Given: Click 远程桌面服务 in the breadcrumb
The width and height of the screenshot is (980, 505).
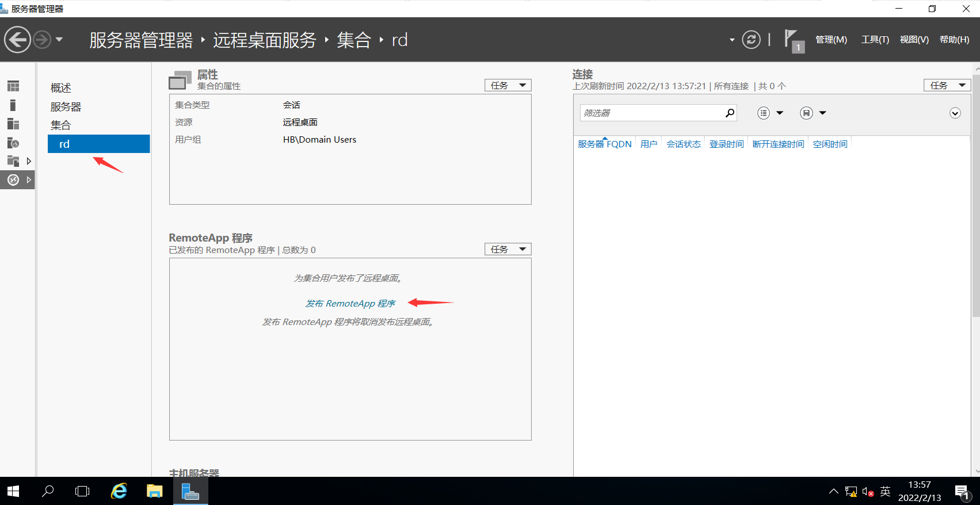Looking at the screenshot, I should pyautogui.click(x=265, y=40).
